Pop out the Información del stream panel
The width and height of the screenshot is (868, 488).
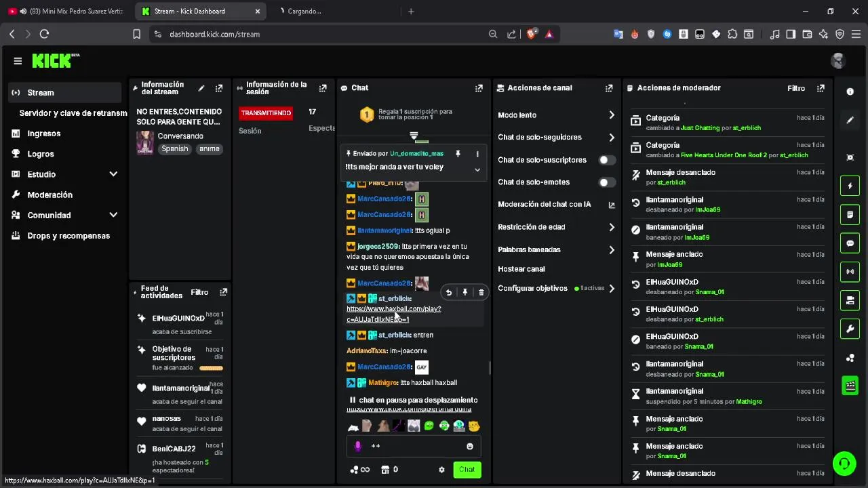(x=219, y=88)
